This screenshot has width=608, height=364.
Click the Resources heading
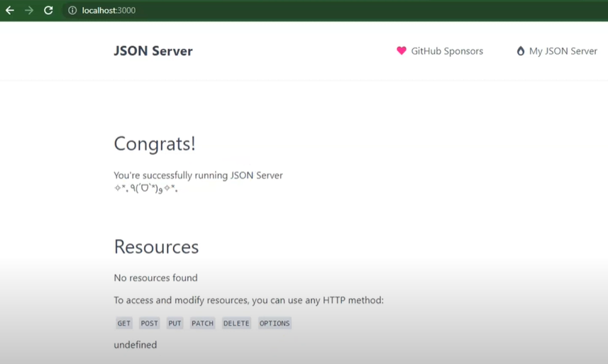(x=156, y=246)
